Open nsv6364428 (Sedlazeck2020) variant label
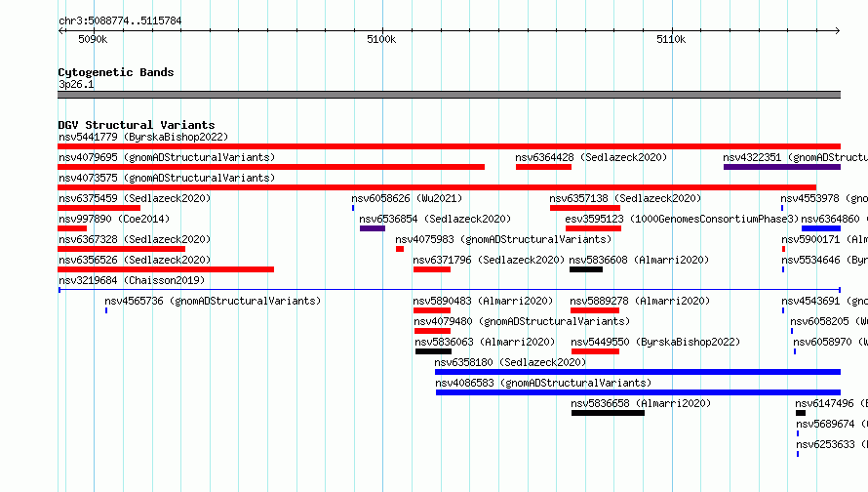Viewport: 868px width, 492px height. 591,157
